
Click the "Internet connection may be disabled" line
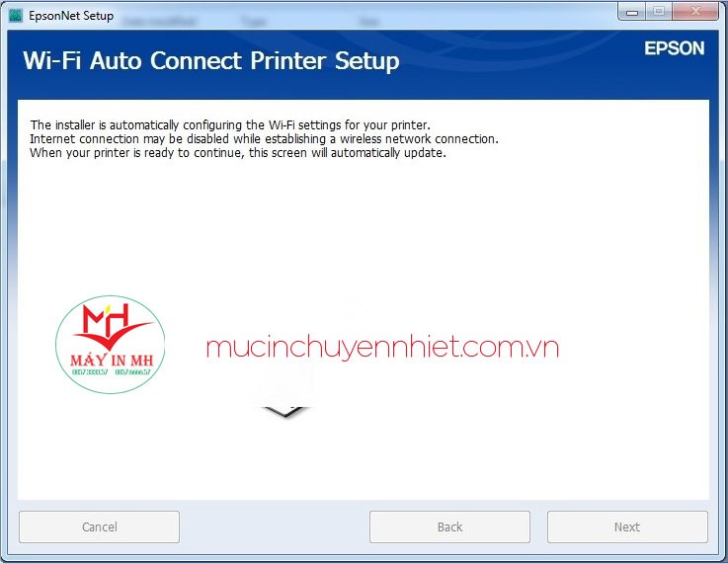pos(264,139)
